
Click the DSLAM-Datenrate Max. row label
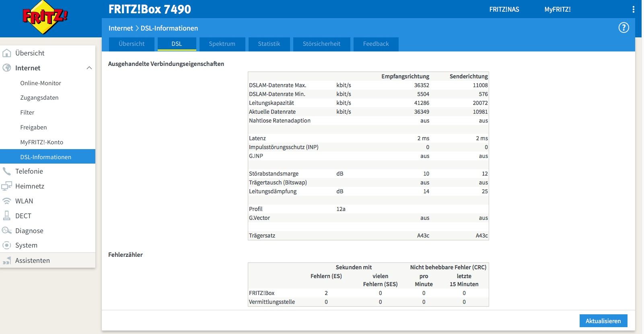click(x=278, y=85)
